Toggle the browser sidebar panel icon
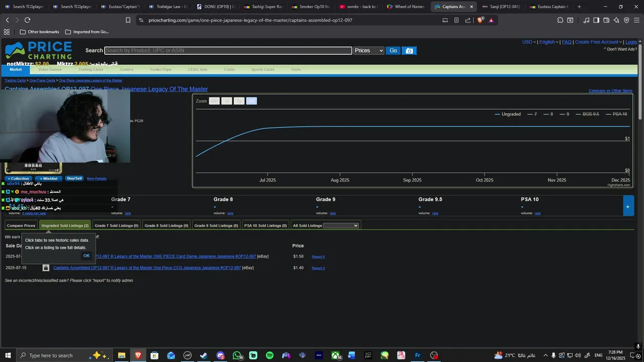 (596, 20)
